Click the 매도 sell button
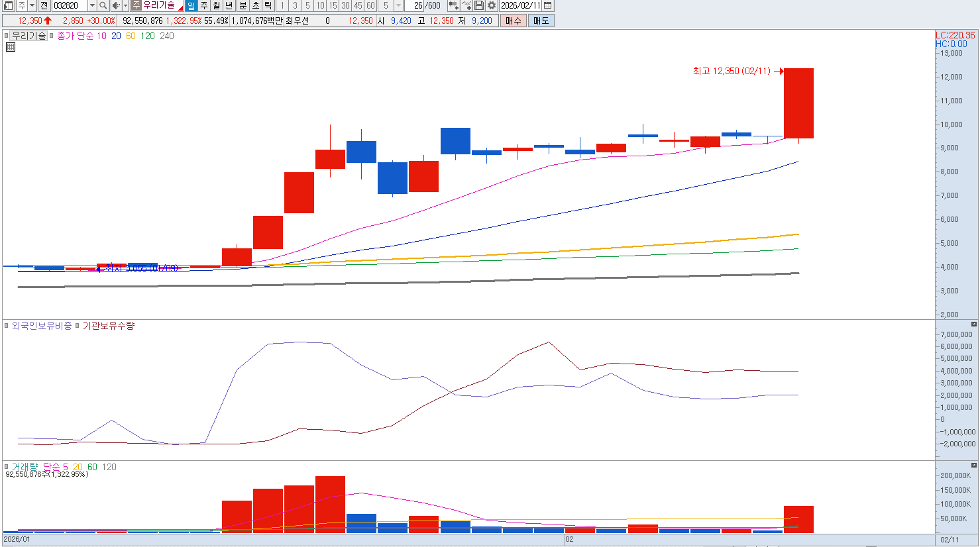Screen dimensions: 980x547 (x=541, y=21)
